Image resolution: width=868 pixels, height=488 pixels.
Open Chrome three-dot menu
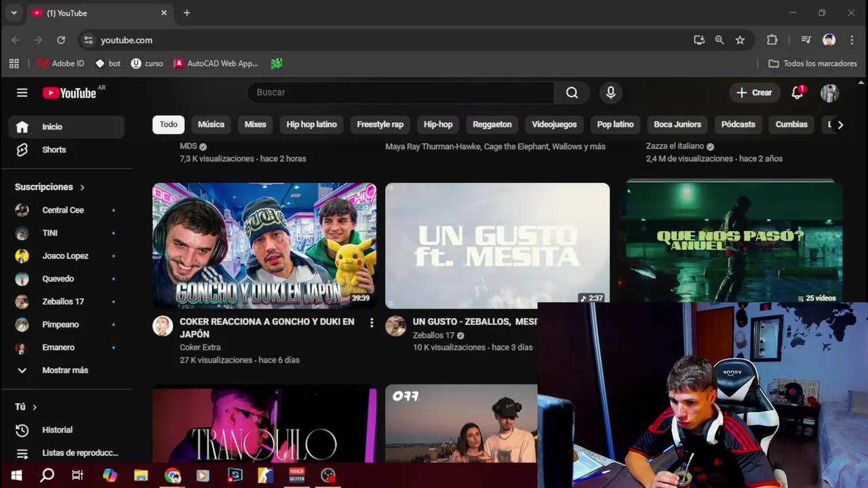pos(851,40)
